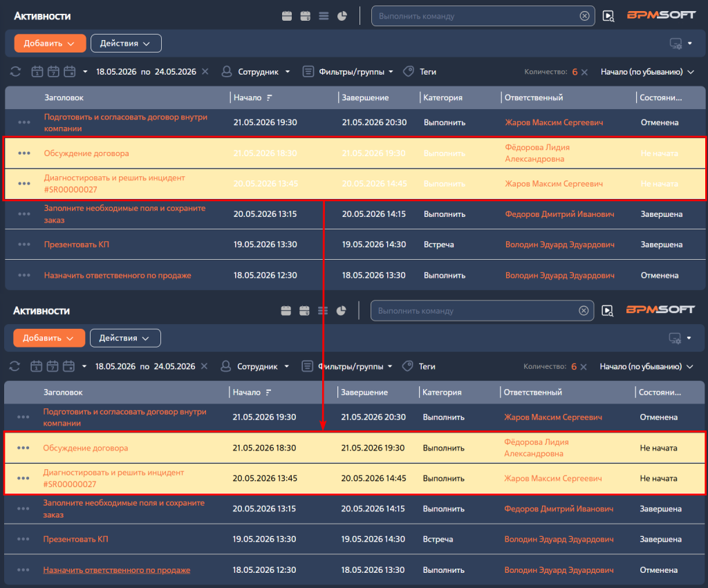
Task: Sort by upper Завершение column header
Action: click(365, 97)
